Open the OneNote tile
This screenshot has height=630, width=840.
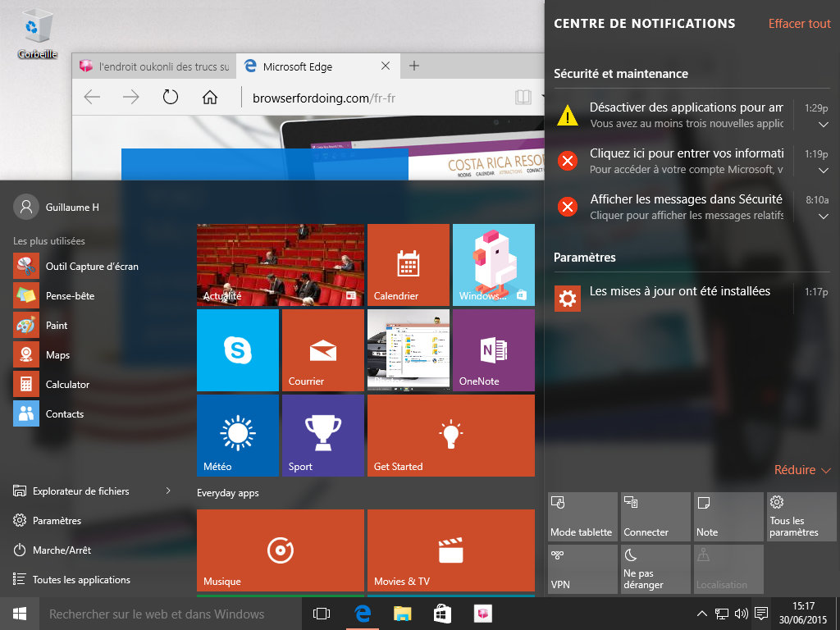point(493,350)
